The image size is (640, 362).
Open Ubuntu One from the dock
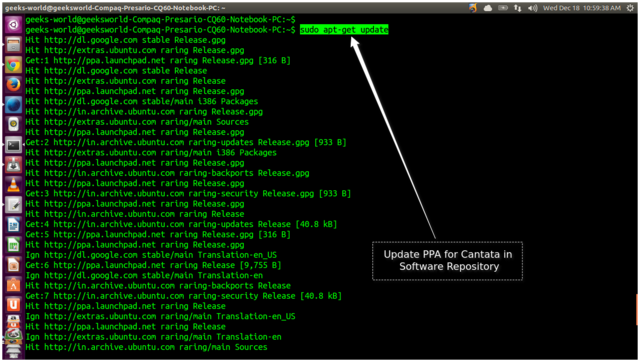pos(13,305)
